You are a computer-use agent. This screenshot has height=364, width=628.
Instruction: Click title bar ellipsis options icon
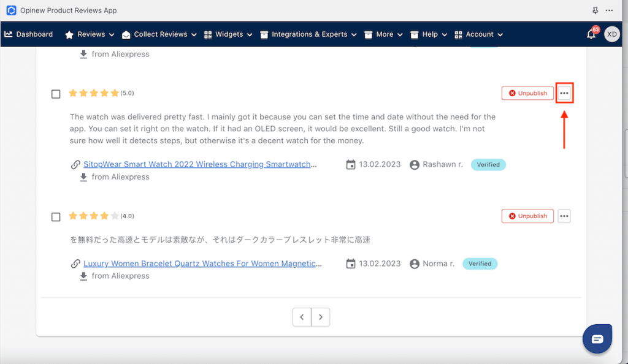[x=609, y=10]
